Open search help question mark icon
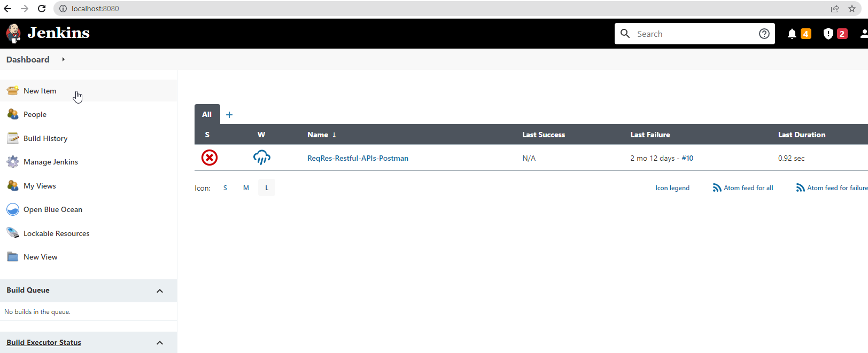 [x=764, y=34]
